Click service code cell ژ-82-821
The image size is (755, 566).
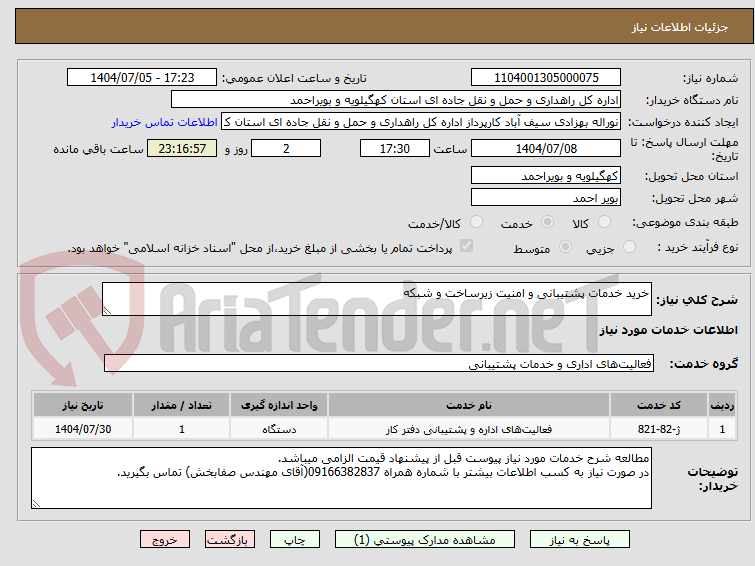[x=658, y=429]
